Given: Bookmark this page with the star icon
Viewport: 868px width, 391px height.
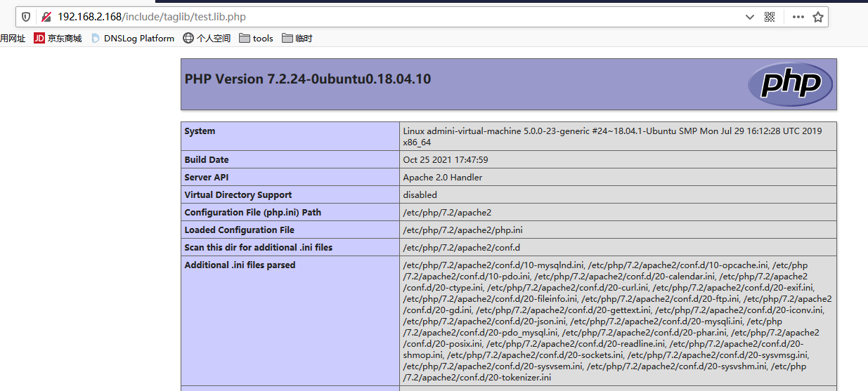Looking at the screenshot, I should click(818, 17).
